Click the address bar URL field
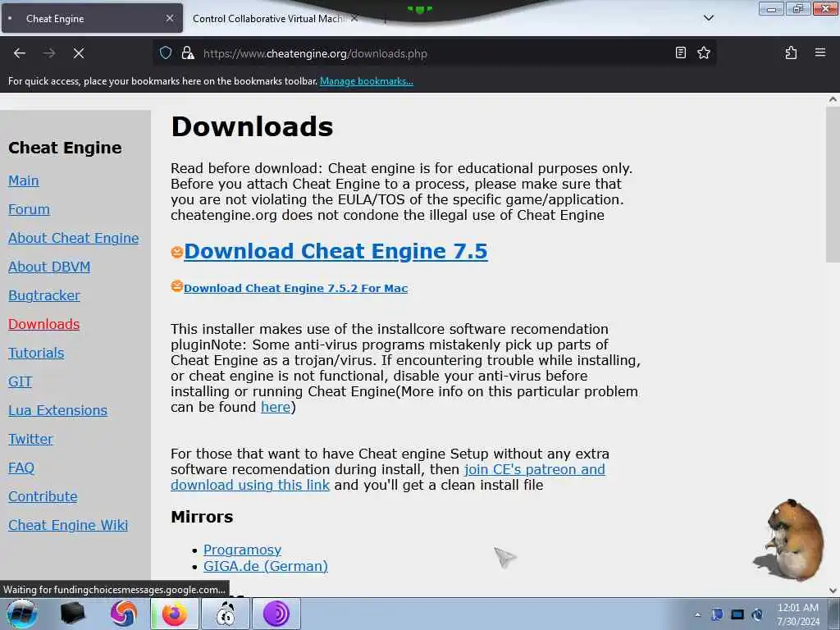Image resolution: width=840 pixels, height=630 pixels. coord(434,53)
